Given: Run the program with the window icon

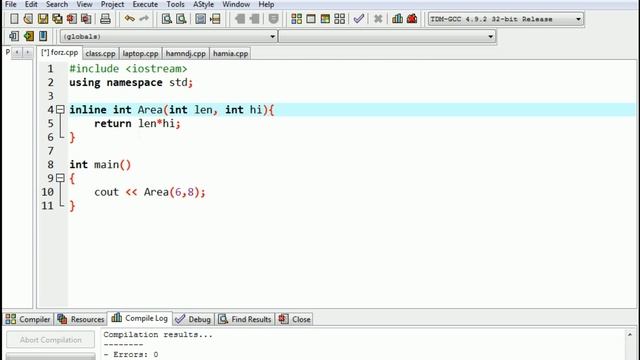Looking at the screenshot, I should 311,19.
